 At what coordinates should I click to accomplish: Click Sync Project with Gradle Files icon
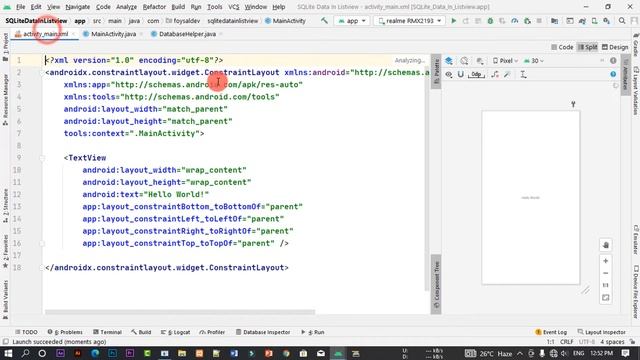pos(582,21)
